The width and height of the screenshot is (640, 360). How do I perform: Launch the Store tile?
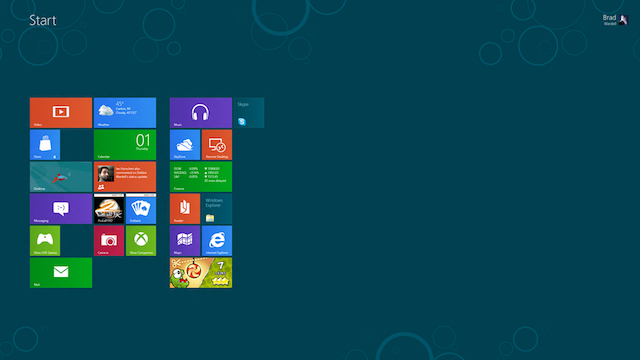coord(45,144)
